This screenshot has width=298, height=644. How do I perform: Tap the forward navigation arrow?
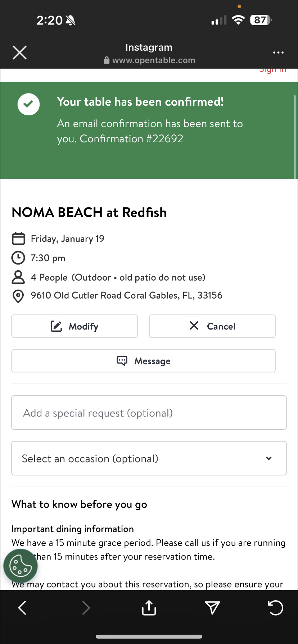pos(86,608)
